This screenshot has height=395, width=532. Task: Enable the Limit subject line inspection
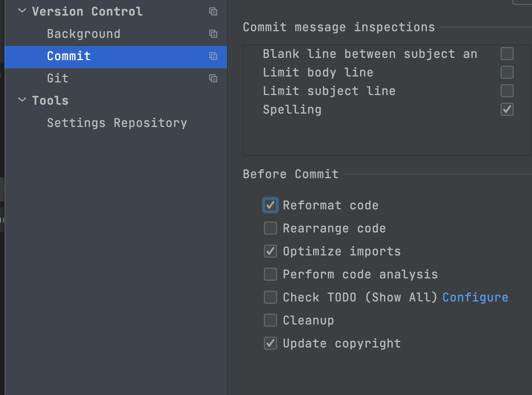click(x=507, y=91)
